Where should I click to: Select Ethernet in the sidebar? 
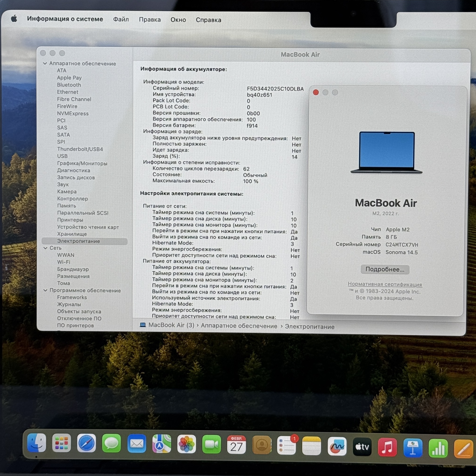67,92
